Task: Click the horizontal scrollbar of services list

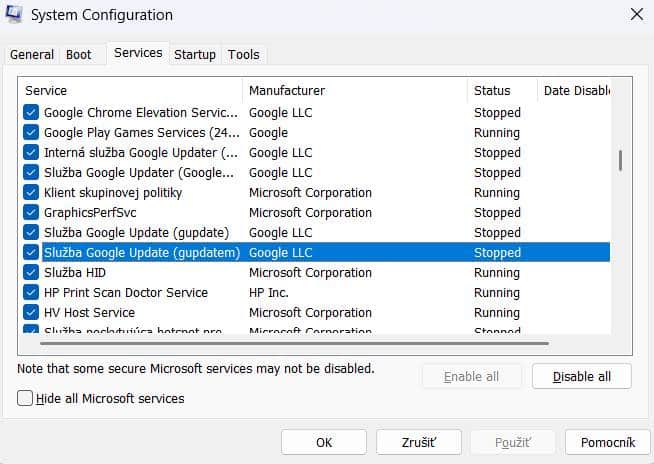Action: point(294,343)
